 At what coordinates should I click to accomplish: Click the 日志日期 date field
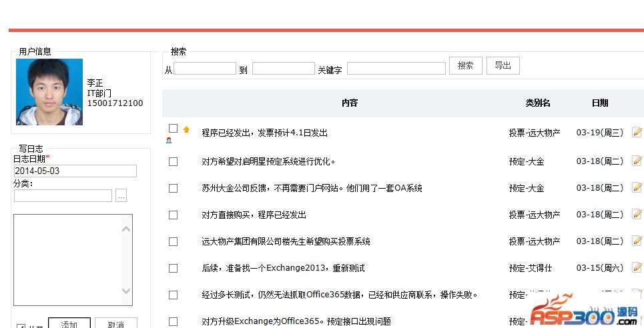(x=75, y=171)
